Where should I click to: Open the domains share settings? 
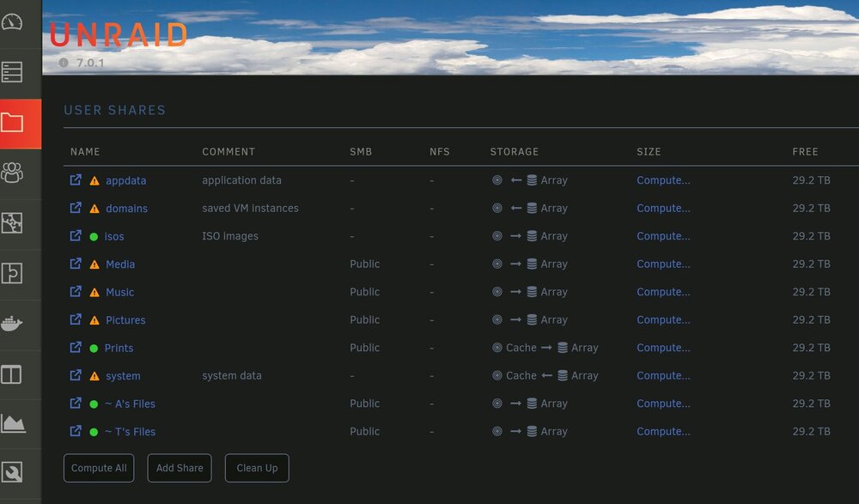point(126,209)
